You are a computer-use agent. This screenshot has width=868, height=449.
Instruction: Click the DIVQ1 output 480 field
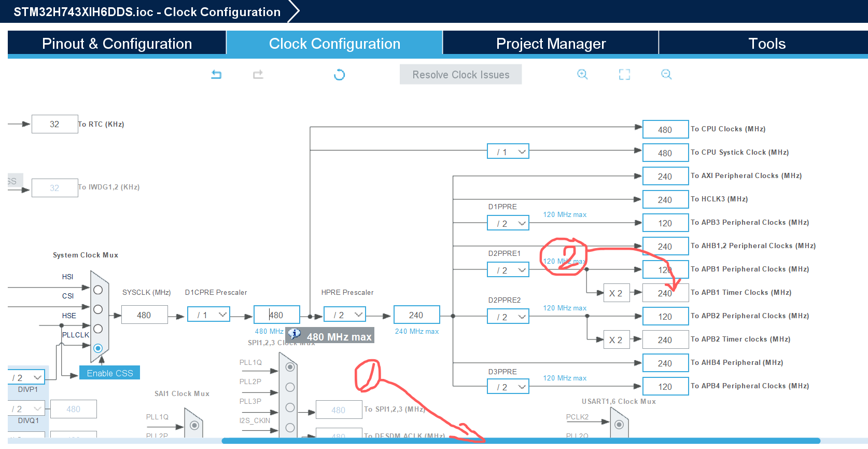(x=73, y=409)
